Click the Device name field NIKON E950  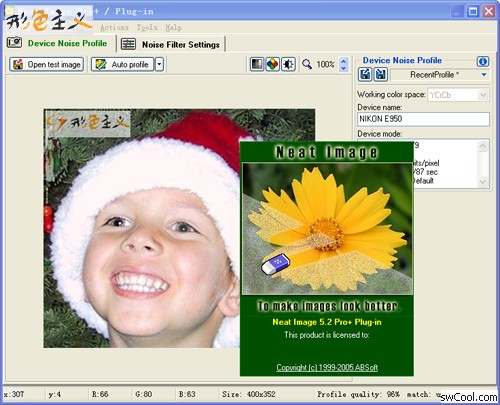click(x=423, y=119)
